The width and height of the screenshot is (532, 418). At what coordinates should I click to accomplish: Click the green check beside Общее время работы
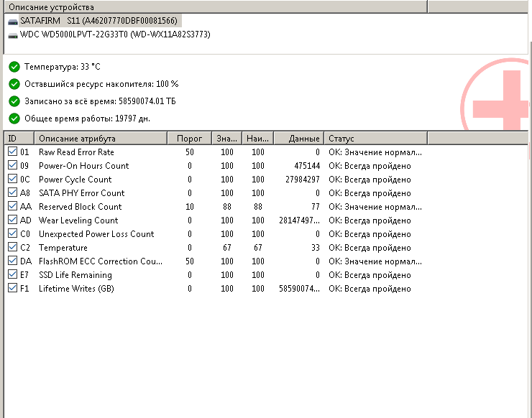pyautogui.click(x=14, y=119)
